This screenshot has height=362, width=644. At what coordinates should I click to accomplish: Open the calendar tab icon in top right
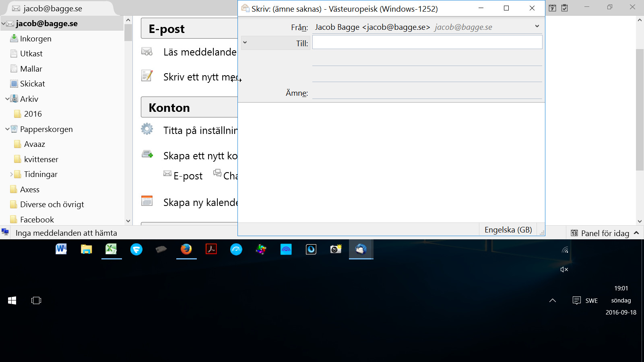click(x=553, y=8)
